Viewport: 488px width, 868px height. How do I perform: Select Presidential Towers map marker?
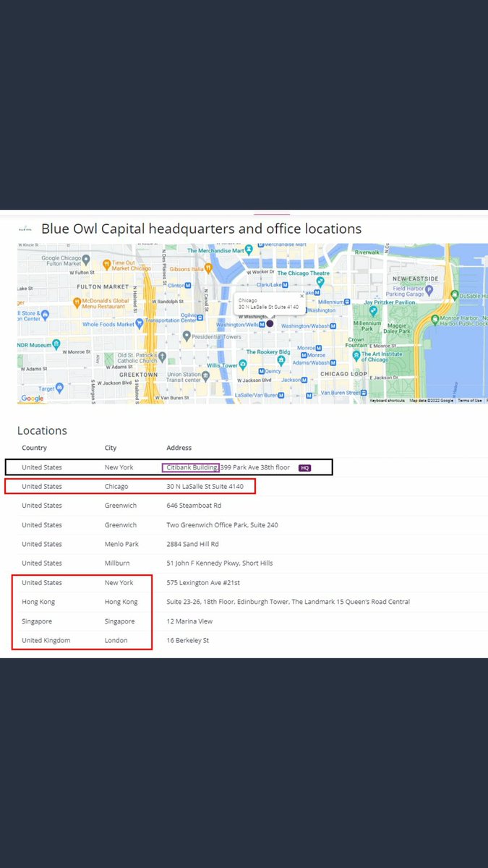[x=187, y=336]
